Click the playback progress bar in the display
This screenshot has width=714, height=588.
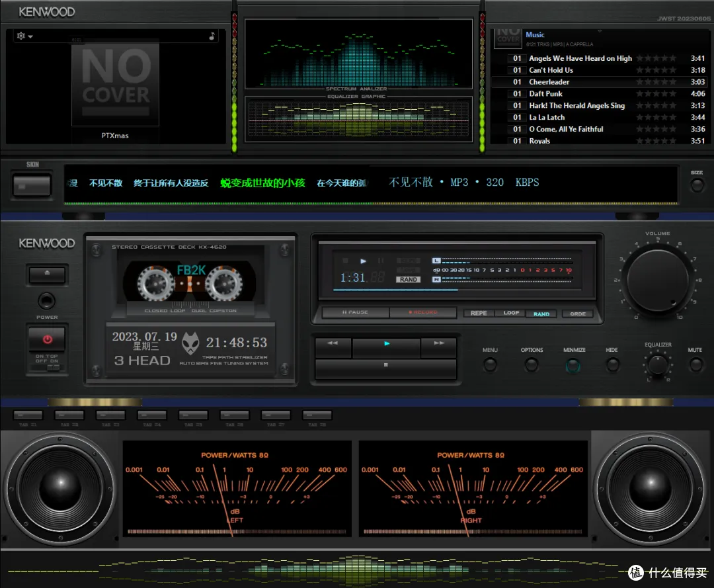pyautogui.click(x=458, y=290)
